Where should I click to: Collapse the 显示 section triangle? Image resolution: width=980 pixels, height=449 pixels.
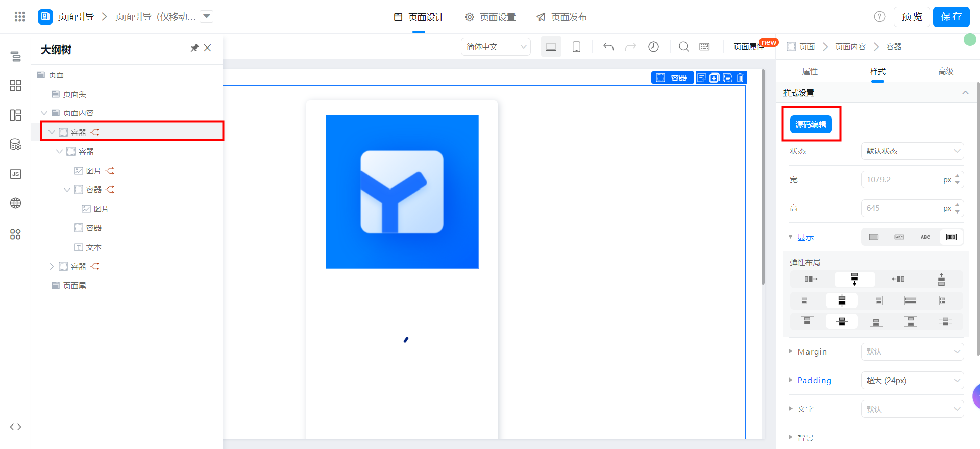pyautogui.click(x=791, y=237)
